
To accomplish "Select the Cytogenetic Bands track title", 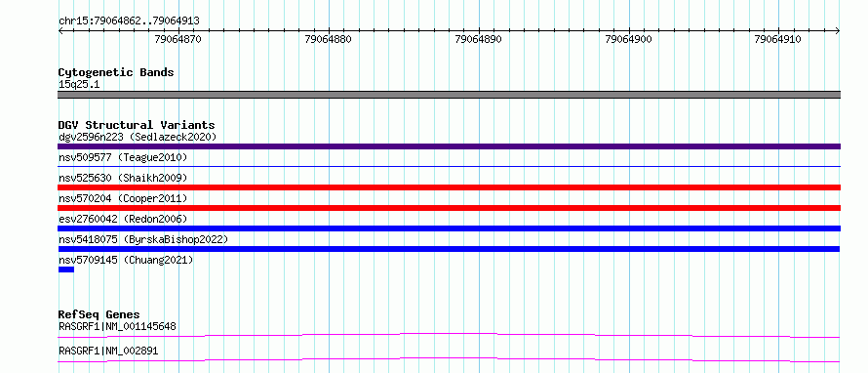I will (116, 72).
